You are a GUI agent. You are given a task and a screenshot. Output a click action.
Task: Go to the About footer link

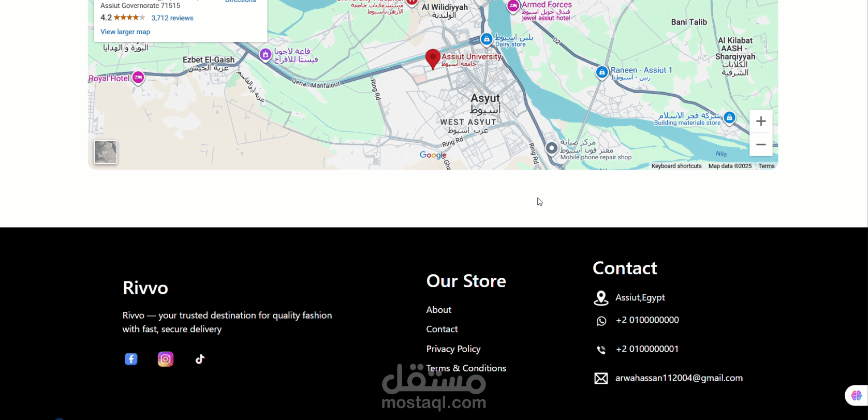pyautogui.click(x=439, y=310)
